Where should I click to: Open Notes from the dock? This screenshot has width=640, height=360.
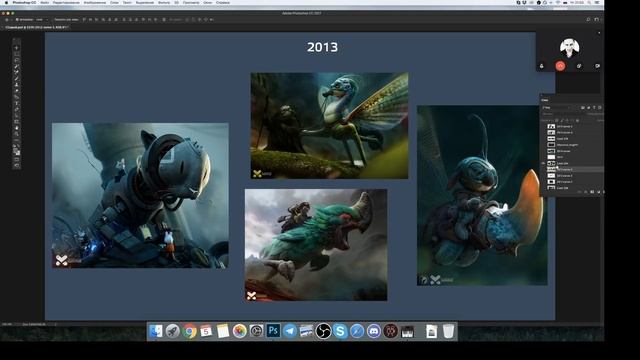coord(223,331)
